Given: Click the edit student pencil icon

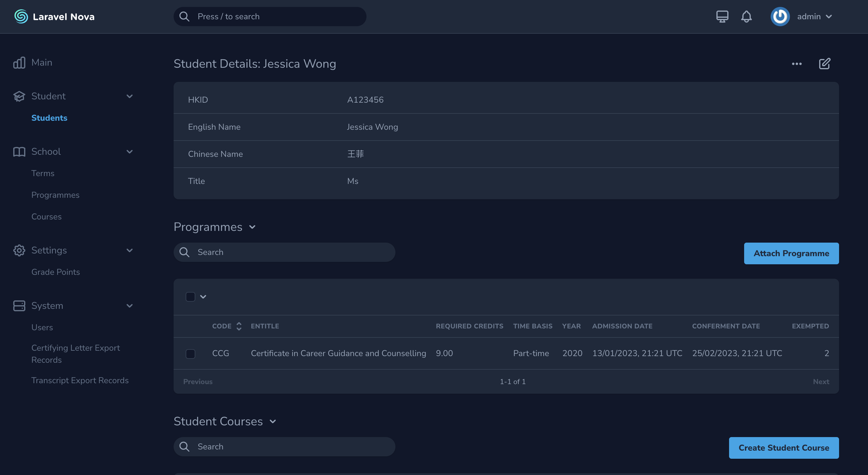Looking at the screenshot, I should pyautogui.click(x=825, y=64).
